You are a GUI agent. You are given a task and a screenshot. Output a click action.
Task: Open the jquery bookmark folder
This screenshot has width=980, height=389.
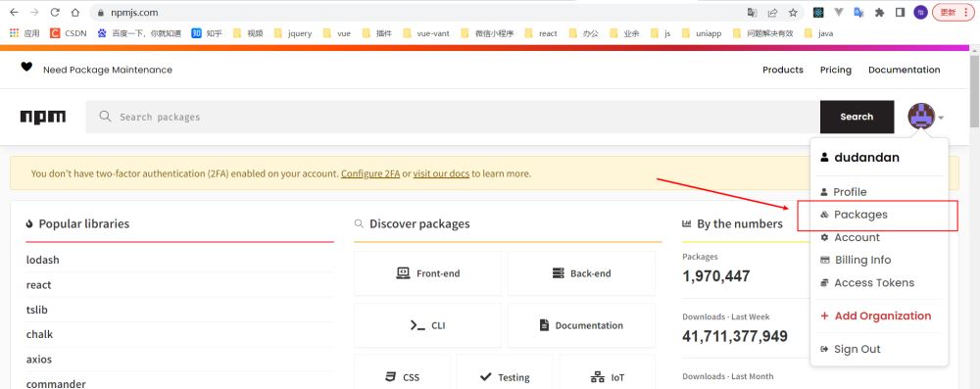point(292,33)
